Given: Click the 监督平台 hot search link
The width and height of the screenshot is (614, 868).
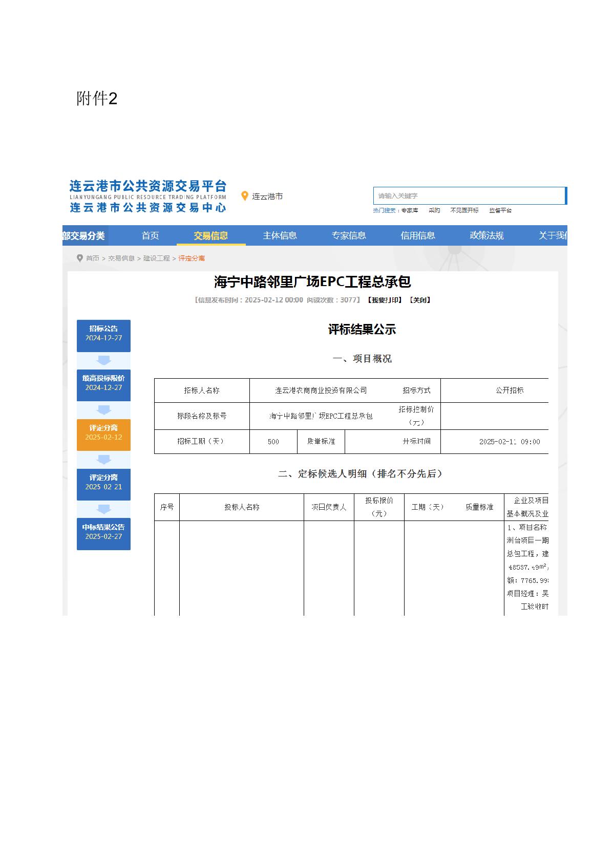Looking at the screenshot, I should [500, 210].
